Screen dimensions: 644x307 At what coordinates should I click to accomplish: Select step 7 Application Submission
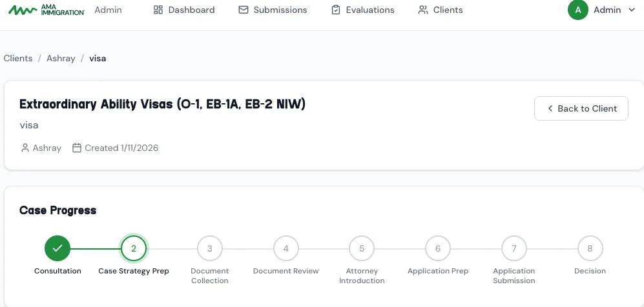[x=514, y=248]
